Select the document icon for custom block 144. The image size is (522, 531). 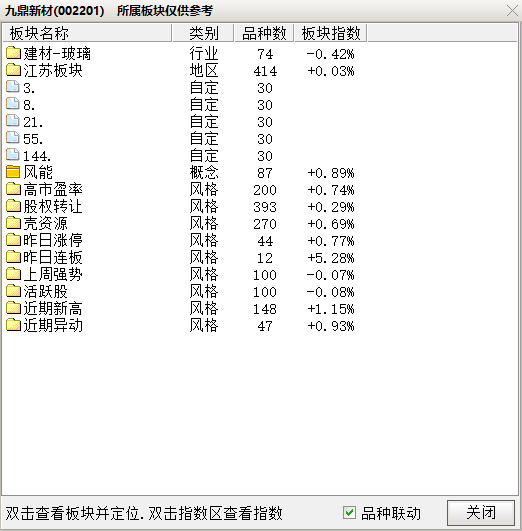pos(13,155)
